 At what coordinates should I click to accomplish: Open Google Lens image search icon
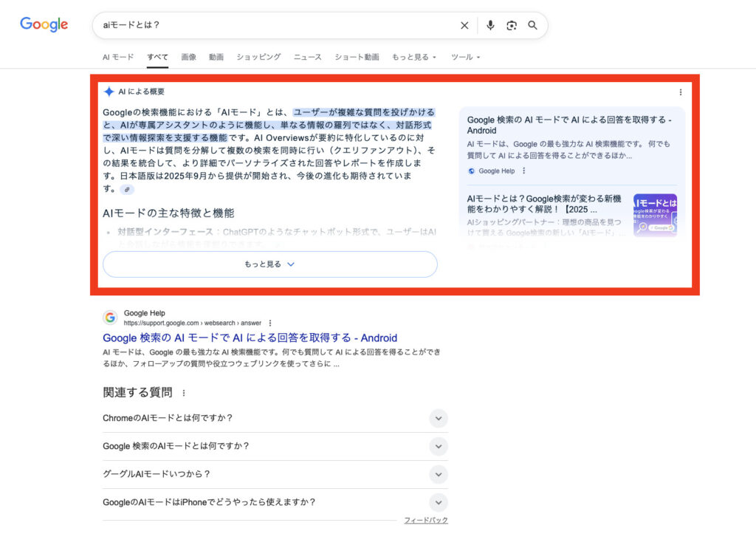512,25
